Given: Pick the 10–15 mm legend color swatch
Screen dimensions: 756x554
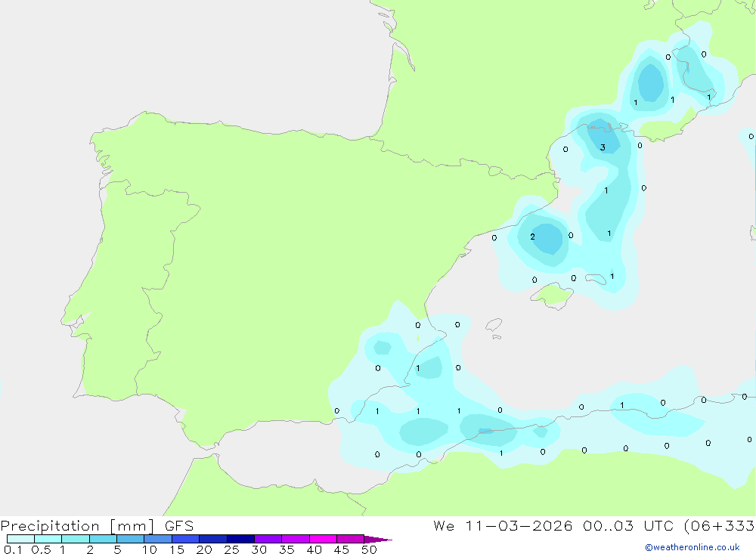Looking at the screenshot, I should click(x=158, y=539).
